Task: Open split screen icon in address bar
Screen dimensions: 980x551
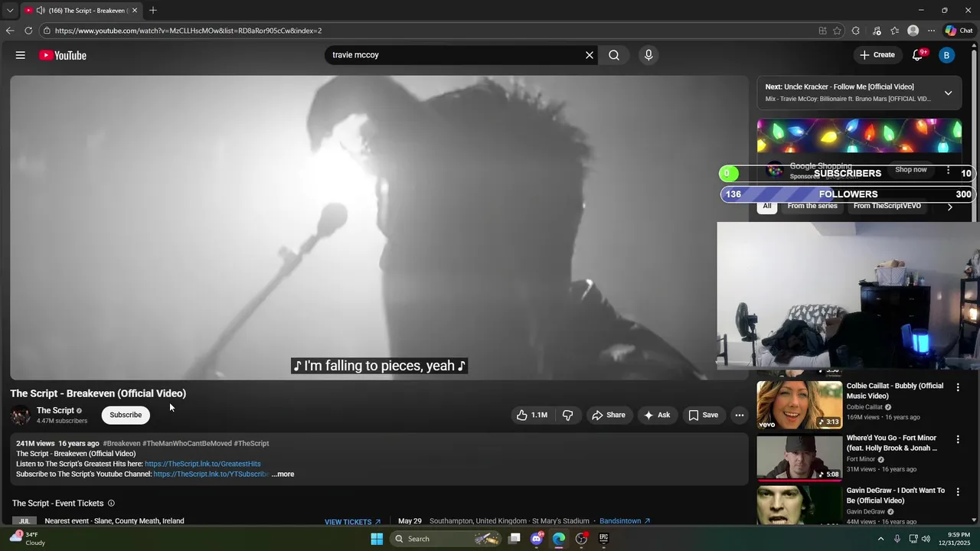Action: click(822, 31)
